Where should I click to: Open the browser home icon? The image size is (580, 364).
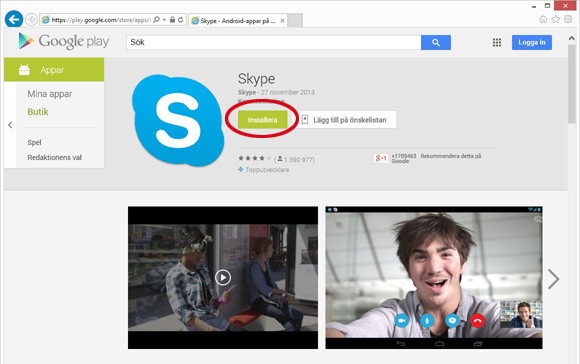543,19
